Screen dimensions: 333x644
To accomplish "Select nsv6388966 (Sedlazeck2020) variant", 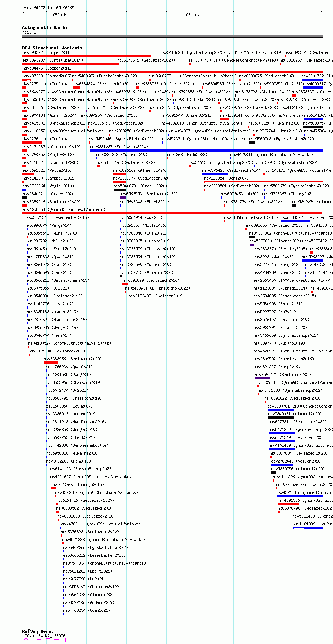I will pos(73,359).
